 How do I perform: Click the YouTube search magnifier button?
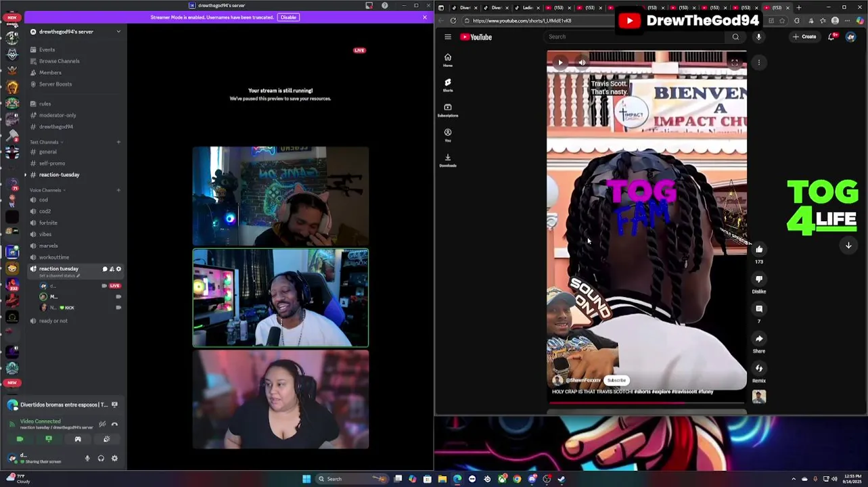735,37
